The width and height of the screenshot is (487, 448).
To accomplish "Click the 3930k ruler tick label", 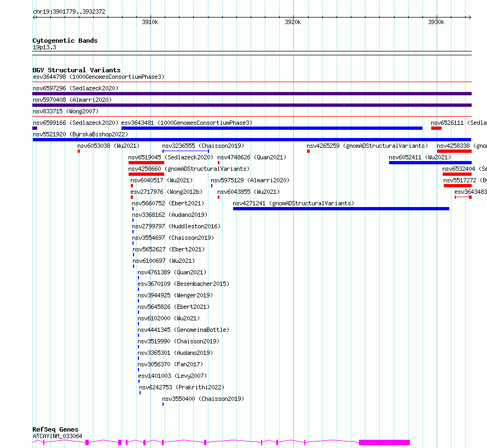I will tap(436, 22).
